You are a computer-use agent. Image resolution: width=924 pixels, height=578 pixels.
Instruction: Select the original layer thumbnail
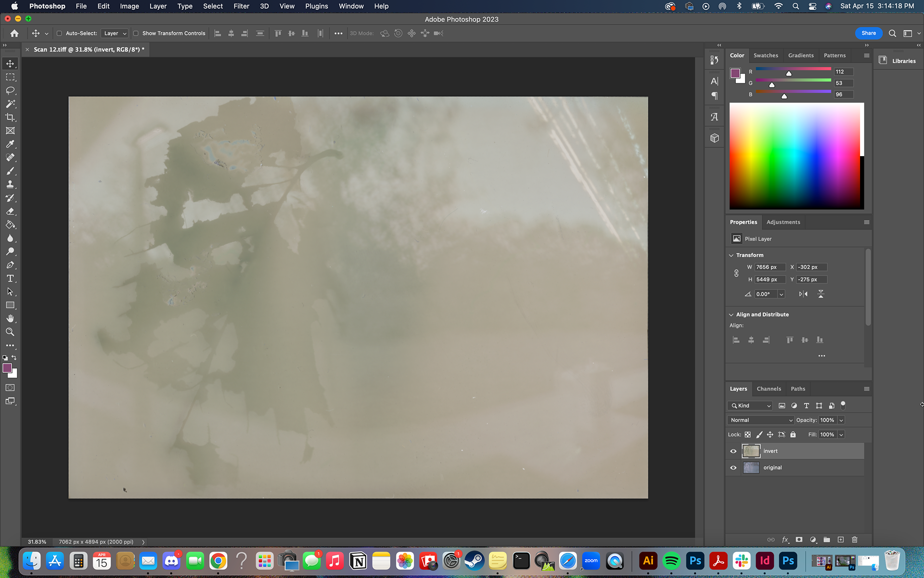tap(751, 468)
